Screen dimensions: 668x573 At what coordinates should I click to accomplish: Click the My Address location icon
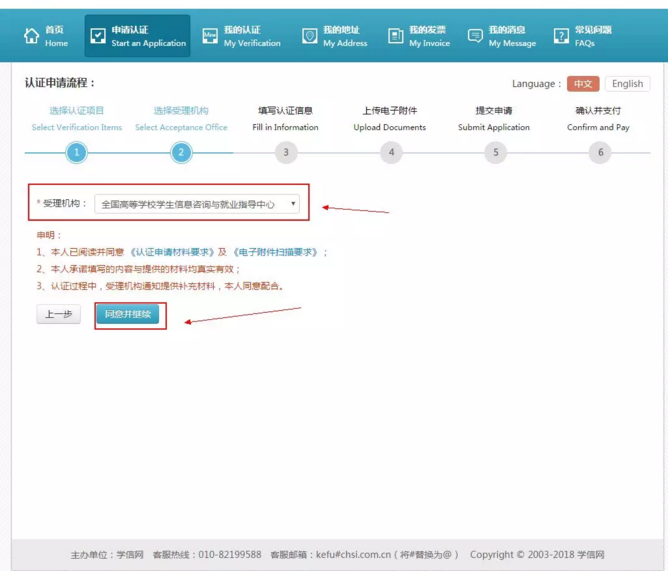pos(310,37)
